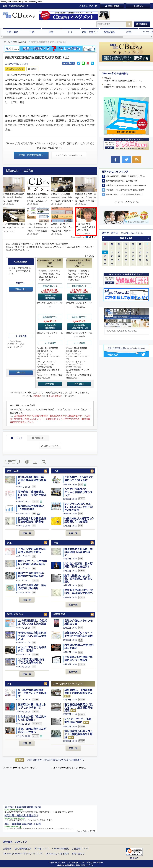Open RSS feed icon for 薬事 category
This screenshot has height=868, width=153.
45,543
